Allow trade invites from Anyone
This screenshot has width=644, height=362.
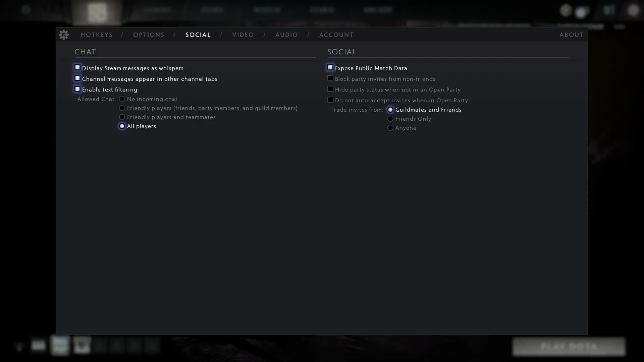(x=390, y=128)
